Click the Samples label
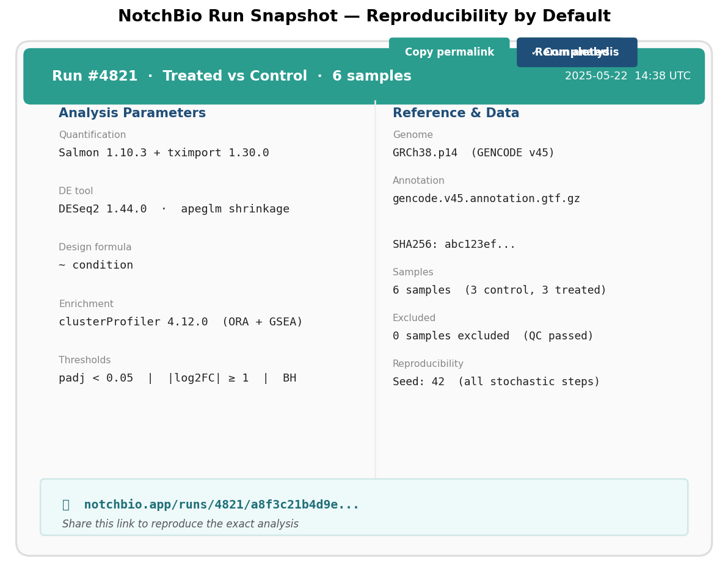The height and width of the screenshot is (572, 728). [413, 272]
